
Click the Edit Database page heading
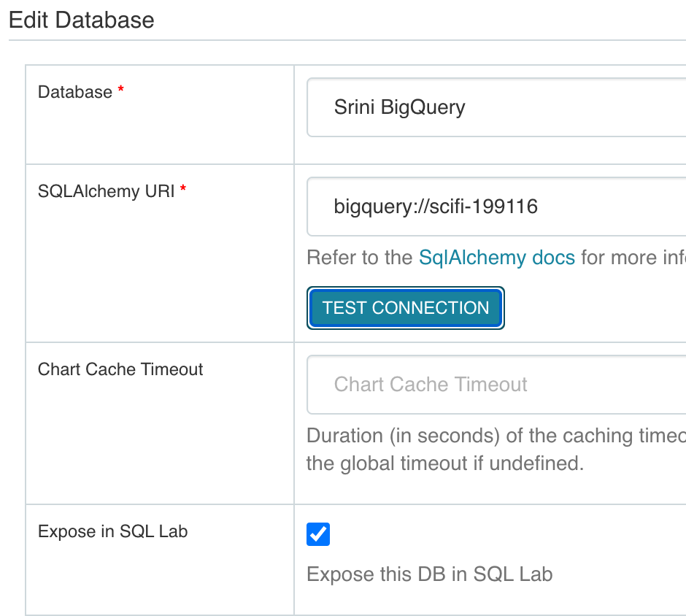[x=81, y=20]
